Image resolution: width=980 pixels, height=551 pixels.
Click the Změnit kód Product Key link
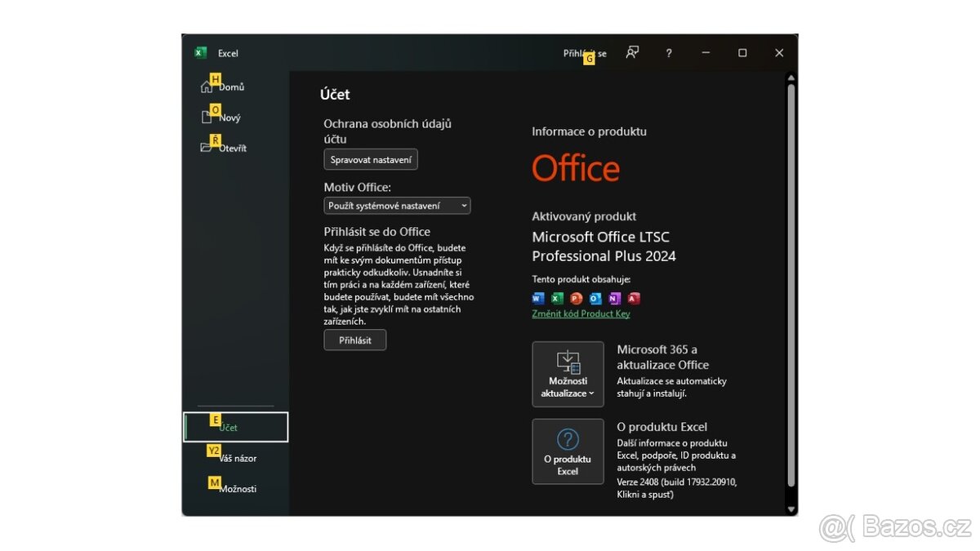pos(581,313)
